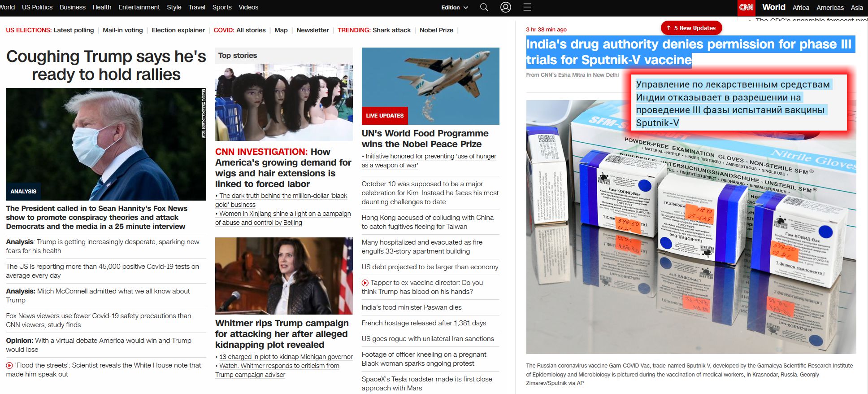Screen dimensions: 868x394
Task: Open the Health section
Action: (x=102, y=7)
